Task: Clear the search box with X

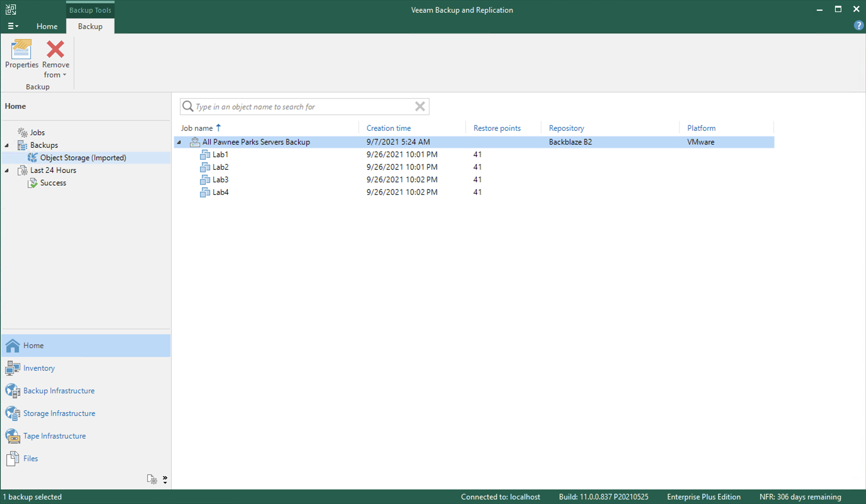Action: (420, 107)
